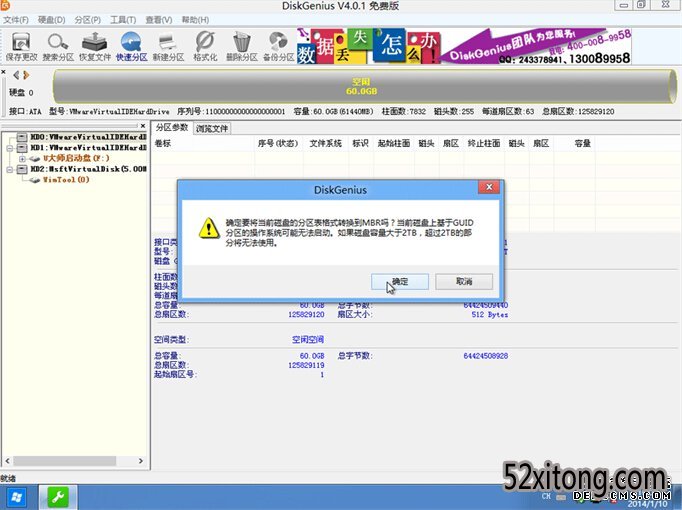The width and height of the screenshot is (682, 510).
Task: Close the disk map pane with the small x
Action: tap(3, 72)
